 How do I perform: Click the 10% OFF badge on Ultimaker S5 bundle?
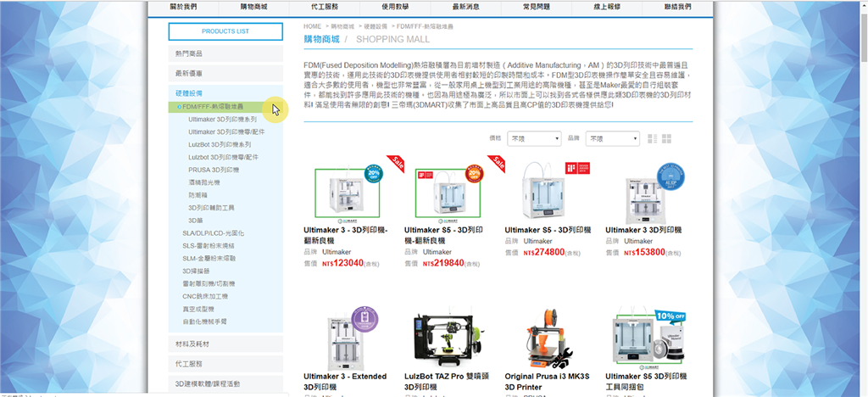pyautogui.click(x=670, y=316)
